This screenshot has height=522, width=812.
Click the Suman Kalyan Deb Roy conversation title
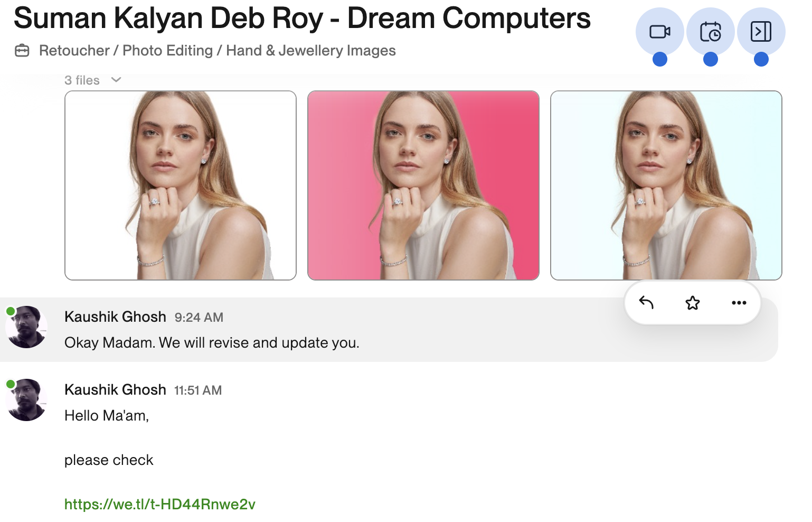(301, 18)
